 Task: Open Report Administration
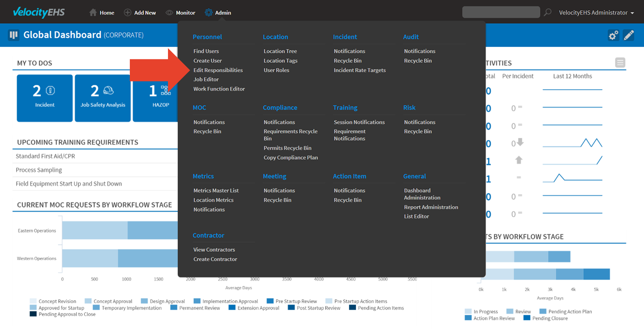click(431, 207)
